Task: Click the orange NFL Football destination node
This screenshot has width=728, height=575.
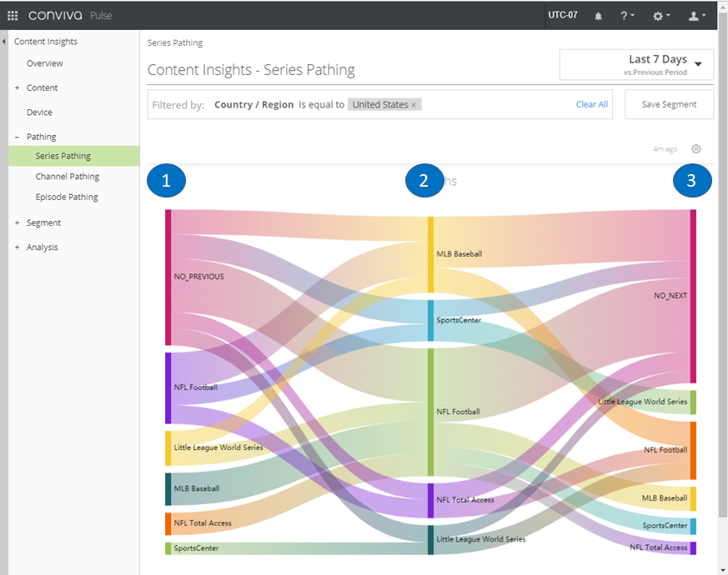Action: pyautogui.click(x=693, y=451)
